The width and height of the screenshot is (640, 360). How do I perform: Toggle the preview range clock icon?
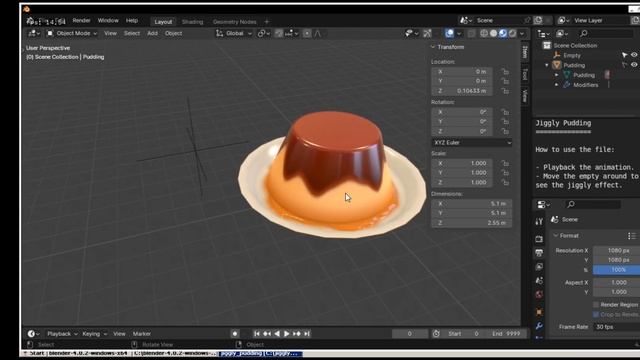click(436, 334)
